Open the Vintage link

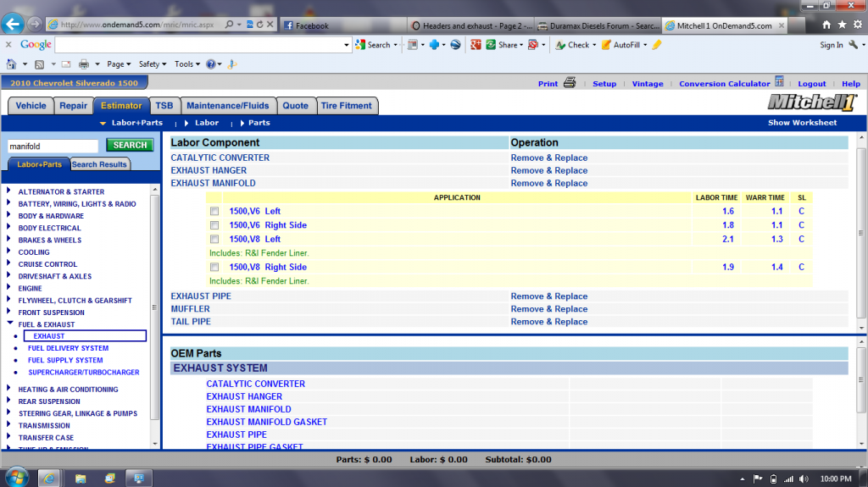(x=648, y=84)
